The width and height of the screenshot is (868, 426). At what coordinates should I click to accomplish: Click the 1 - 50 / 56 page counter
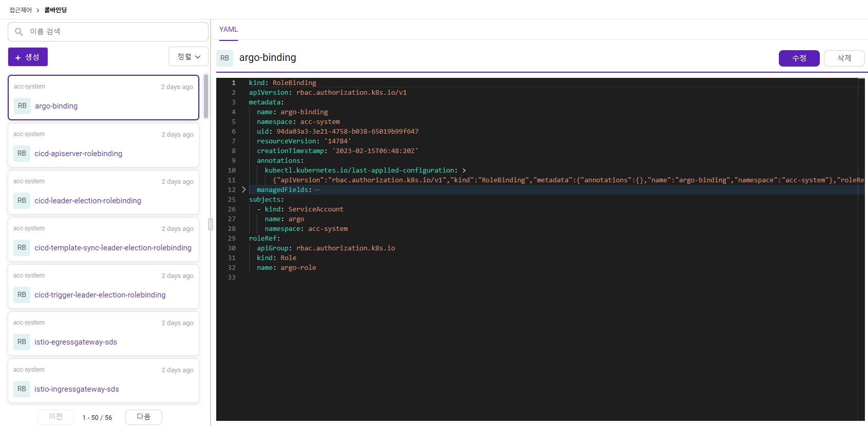pos(97,417)
